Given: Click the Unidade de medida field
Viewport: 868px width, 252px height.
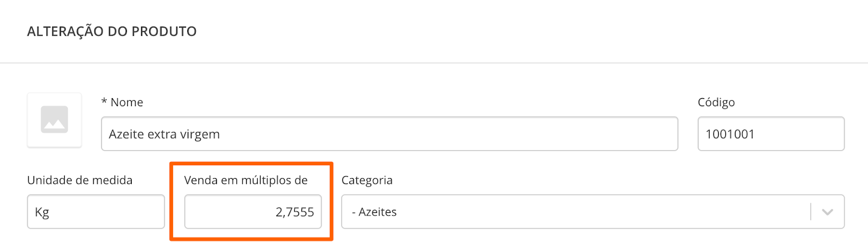Looking at the screenshot, I should [x=95, y=212].
